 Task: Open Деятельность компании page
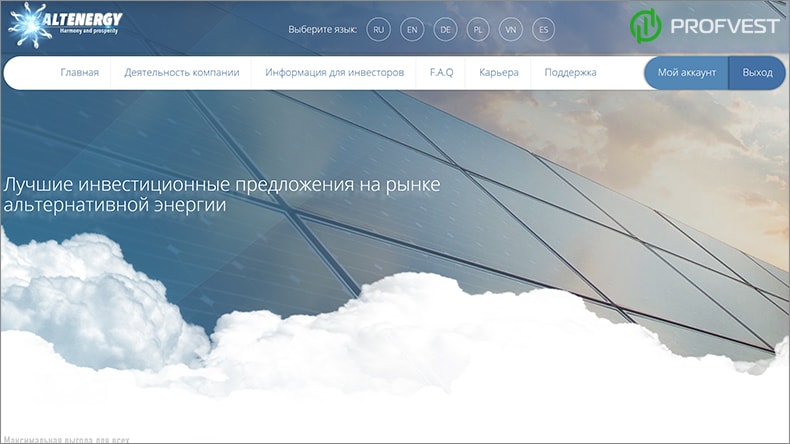[182, 73]
